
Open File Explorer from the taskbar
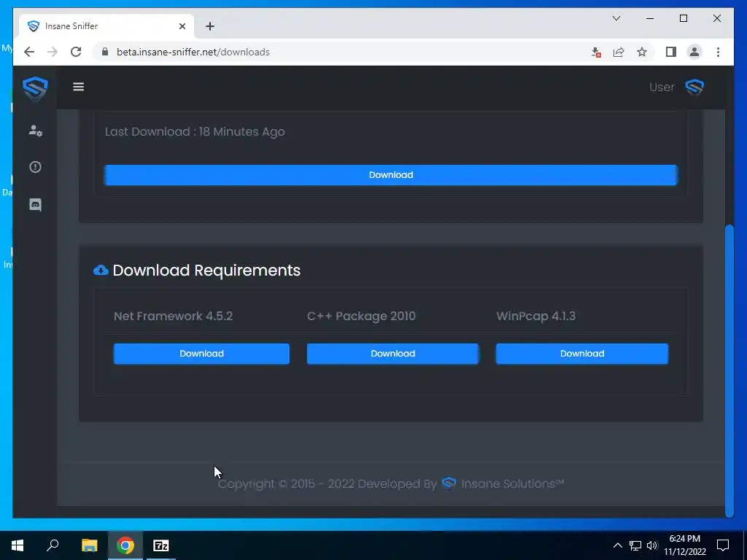pyautogui.click(x=89, y=545)
